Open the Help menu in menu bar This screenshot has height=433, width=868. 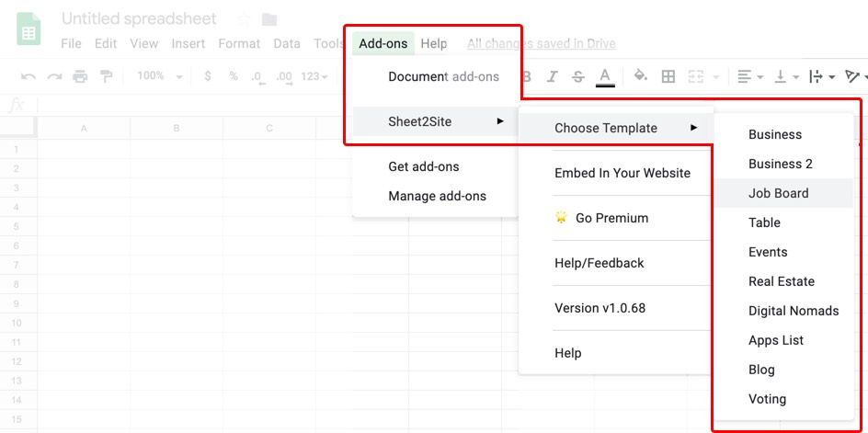(434, 44)
